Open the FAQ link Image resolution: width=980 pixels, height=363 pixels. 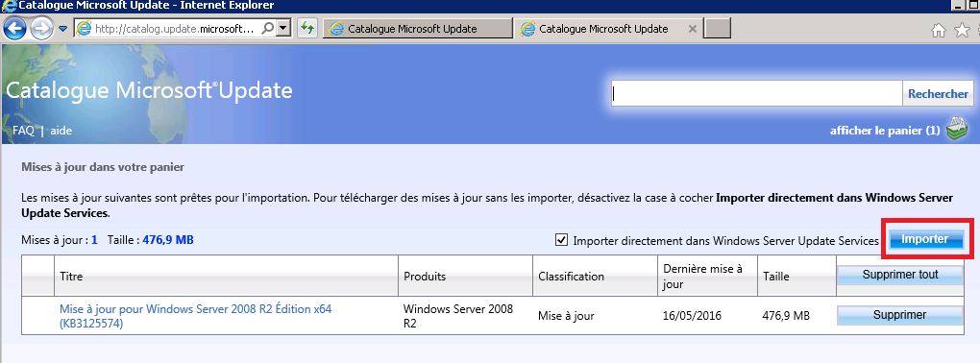(x=23, y=131)
